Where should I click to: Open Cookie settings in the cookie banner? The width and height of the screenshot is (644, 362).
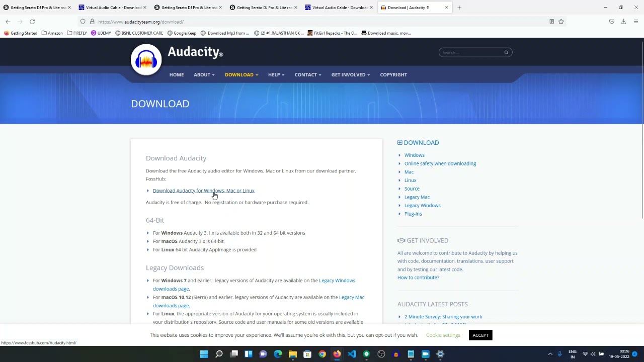(x=443, y=335)
